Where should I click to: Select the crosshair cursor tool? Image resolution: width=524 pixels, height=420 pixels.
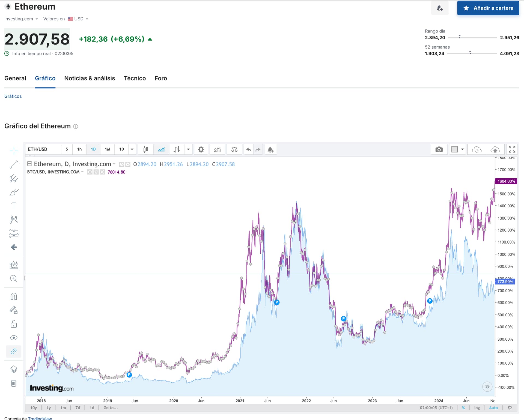point(14,151)
